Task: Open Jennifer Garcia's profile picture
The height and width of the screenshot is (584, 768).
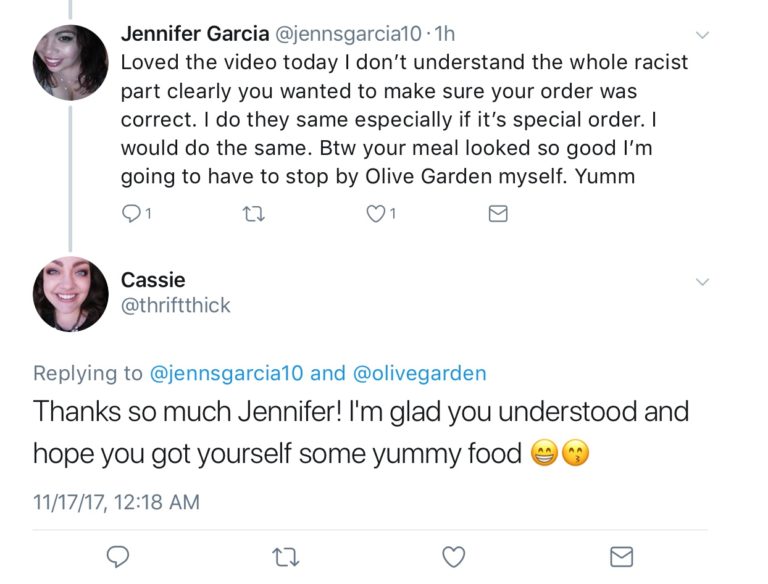Action: [70, 62]
